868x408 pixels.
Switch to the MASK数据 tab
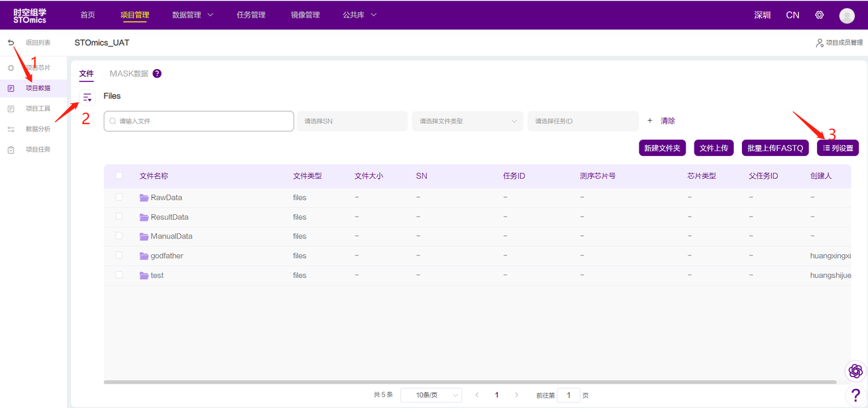(x=129, y=74)
